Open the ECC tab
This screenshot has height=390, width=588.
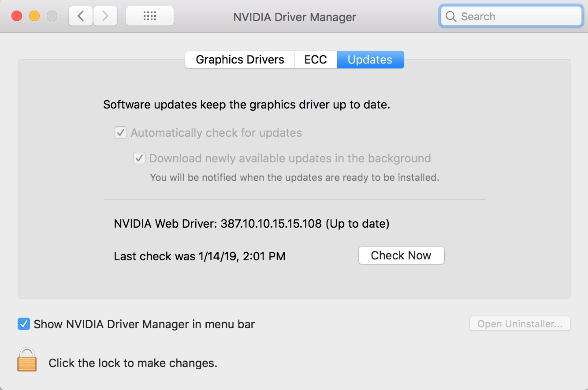(316, 60)
